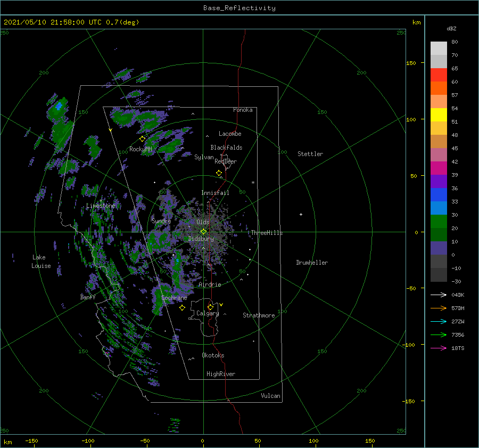This screenshot has height=448, width=479.
Task: Click the Okotoks label
Action: (213, 355)
